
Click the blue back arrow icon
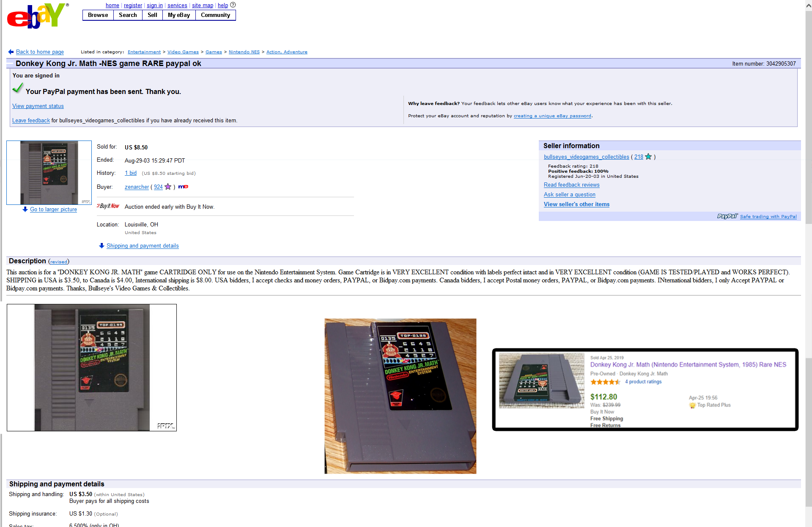pyautogui.click(x=11, y=52)
